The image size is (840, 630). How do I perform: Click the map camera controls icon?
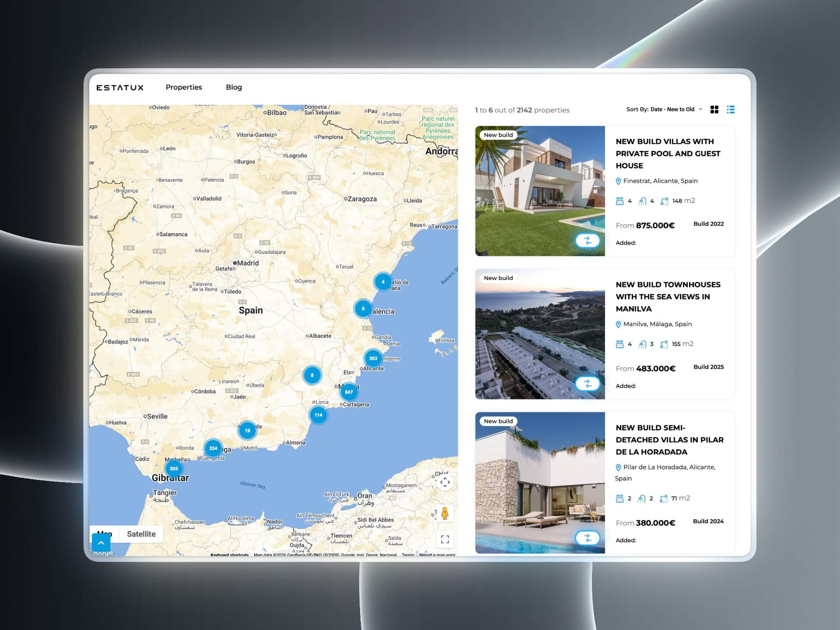[445, 483]
